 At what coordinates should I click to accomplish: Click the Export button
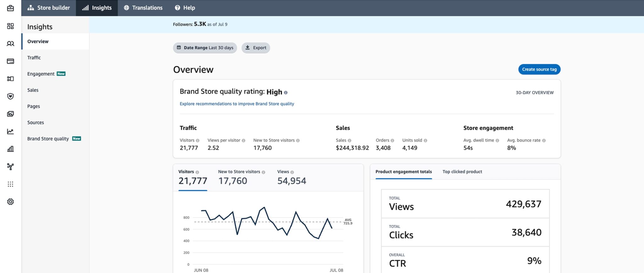(256, 48)
